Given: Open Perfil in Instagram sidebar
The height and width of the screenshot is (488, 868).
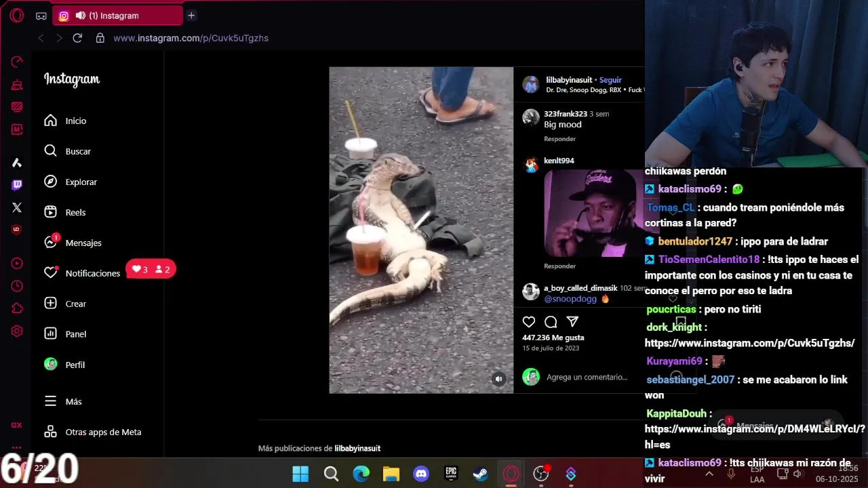Looking at the screenshot, I should coord(64,365).
